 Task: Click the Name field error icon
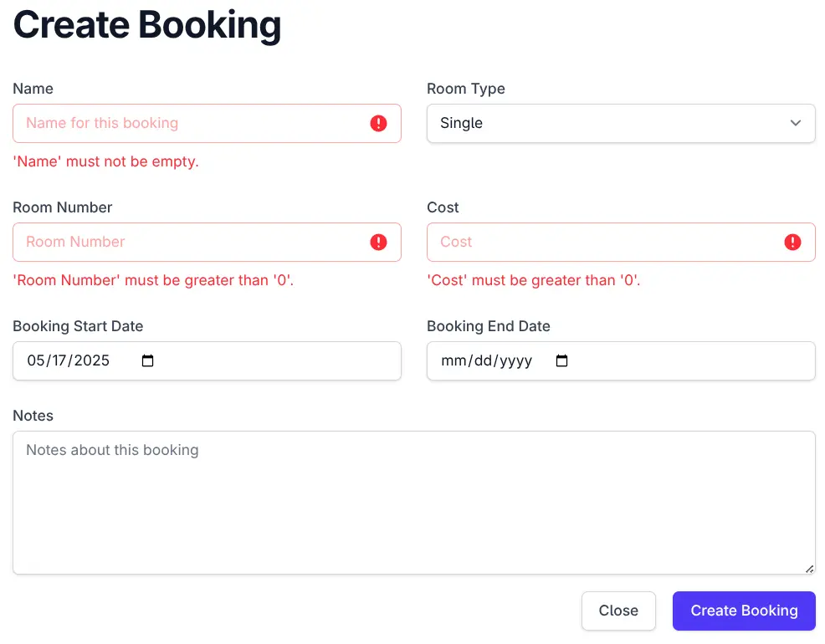point(378,124)
